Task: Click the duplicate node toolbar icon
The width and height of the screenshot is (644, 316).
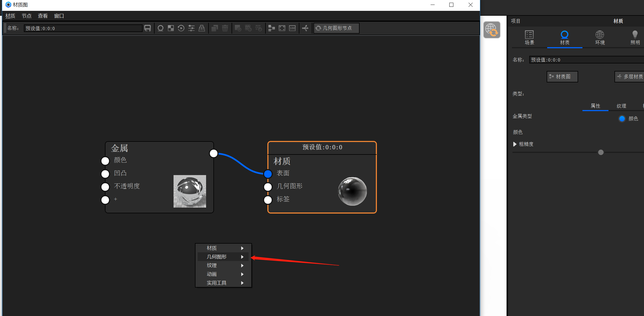Action: (x=214, y=28)
